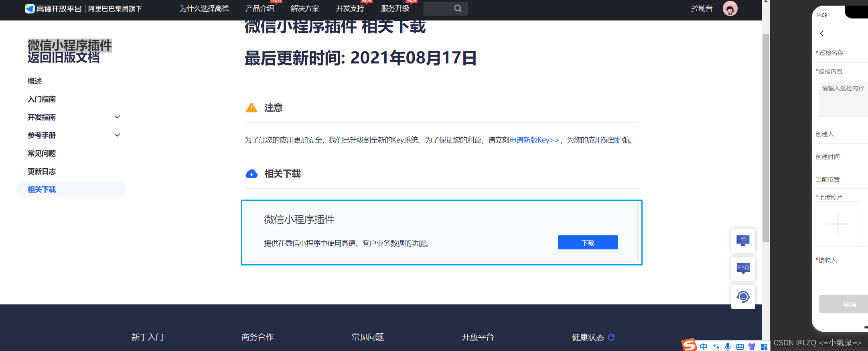Open 服务升级 nav menu
Screen dimensions: 868x351
coord(395,8)
